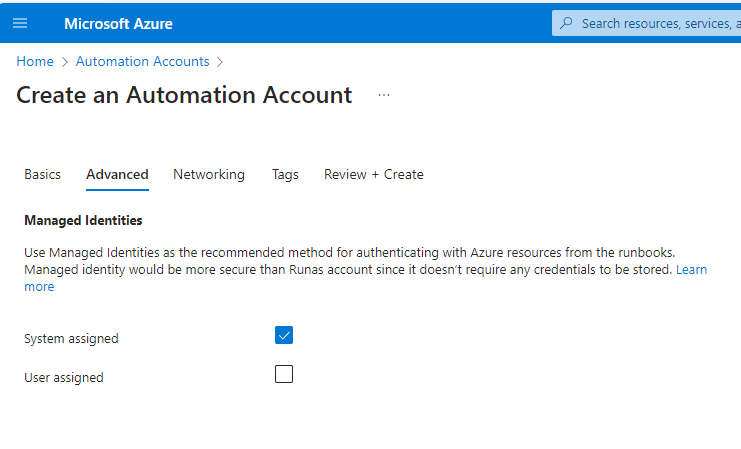
Task: Switch to the Networking tab
Action: 209,174
